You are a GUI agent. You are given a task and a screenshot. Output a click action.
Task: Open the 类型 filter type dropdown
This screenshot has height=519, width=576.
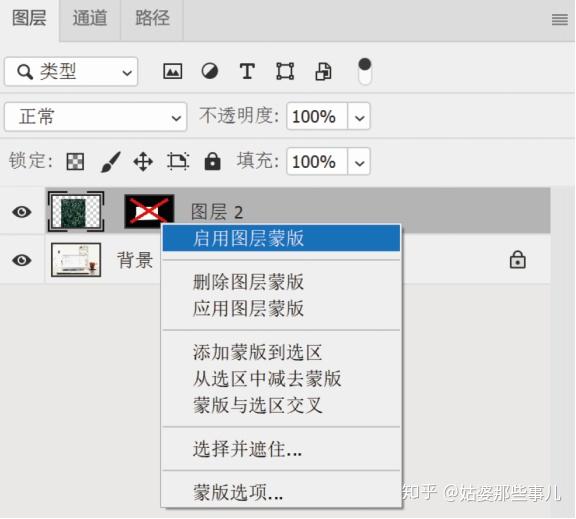tap(71, 72)
